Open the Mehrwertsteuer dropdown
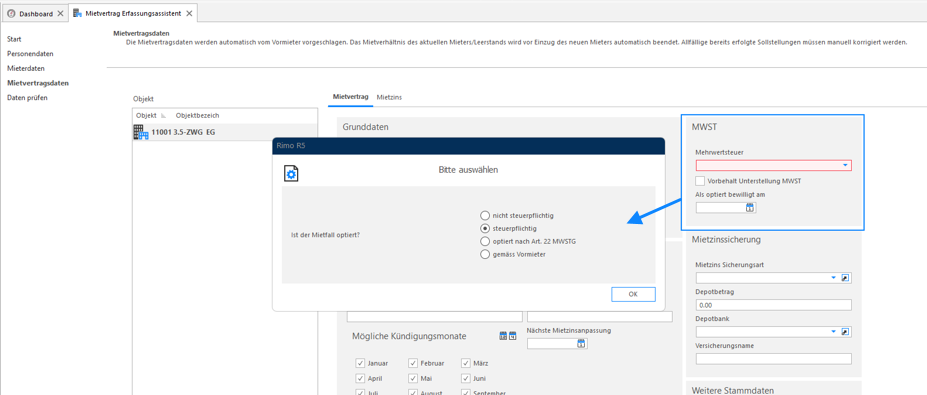The height and width of the screenshot is (395, 927). point(845,166)
